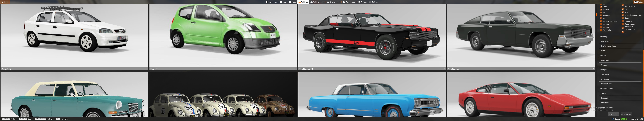Expand the Body Style filter

click(620, 60)
